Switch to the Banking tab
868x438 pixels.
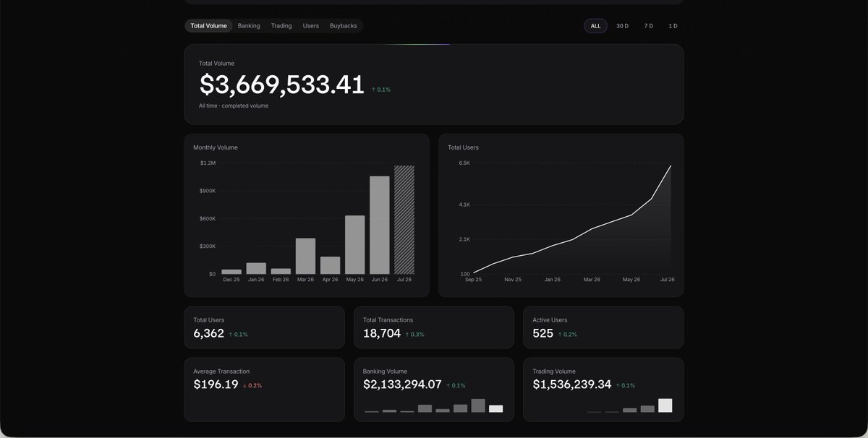click(x=249, y=26)
